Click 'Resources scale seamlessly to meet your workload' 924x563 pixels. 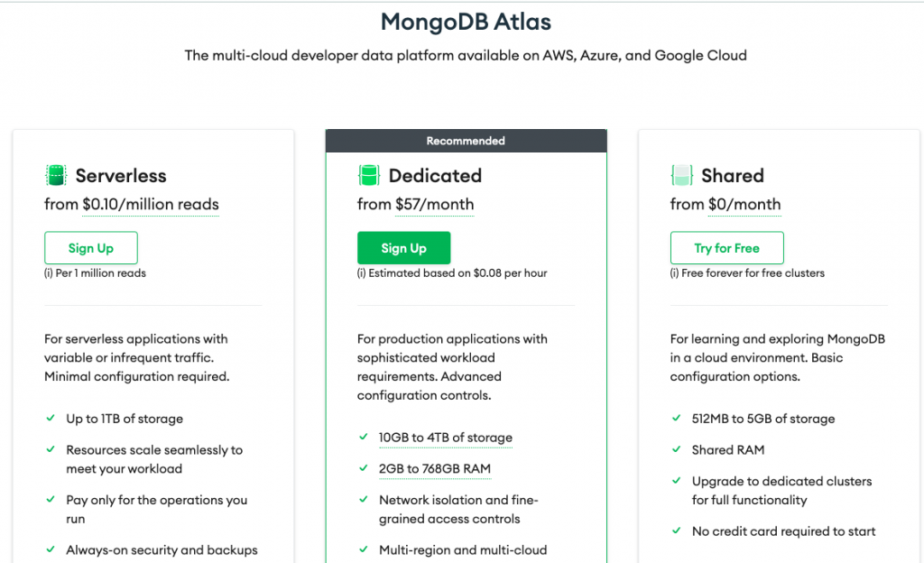click(154, 459)
